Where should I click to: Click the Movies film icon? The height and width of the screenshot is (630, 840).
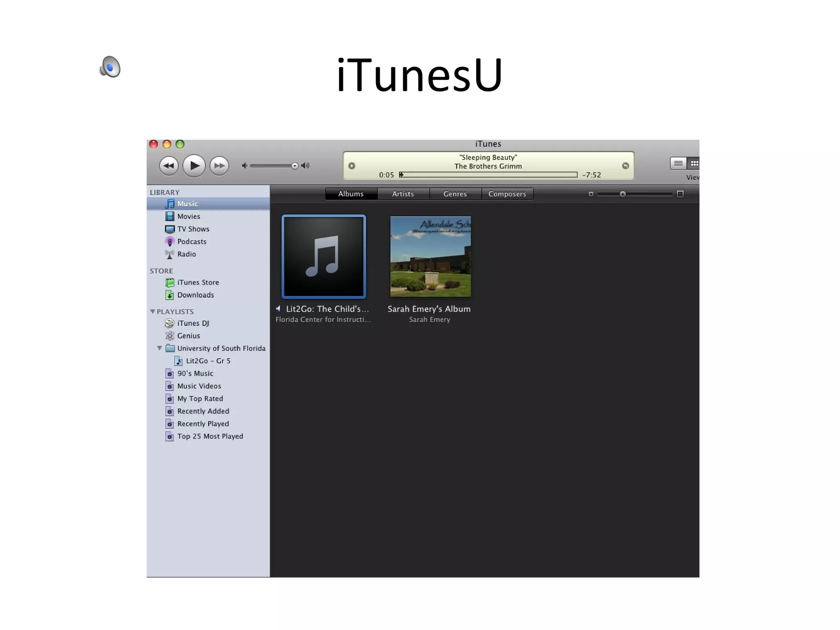pos(169,216)
